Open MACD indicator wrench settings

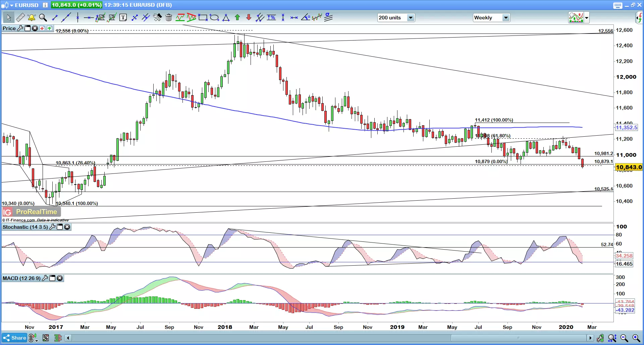[45, 278]
